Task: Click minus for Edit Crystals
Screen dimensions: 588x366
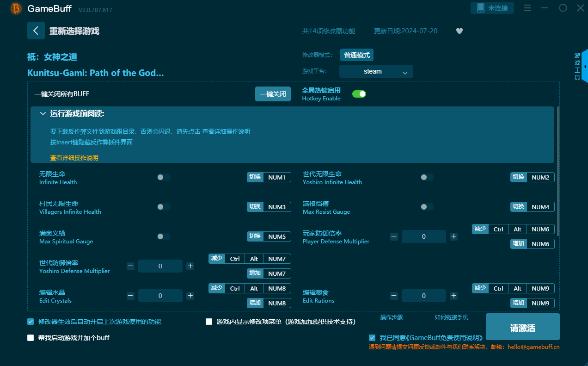Action: click(x=130, y=296)
